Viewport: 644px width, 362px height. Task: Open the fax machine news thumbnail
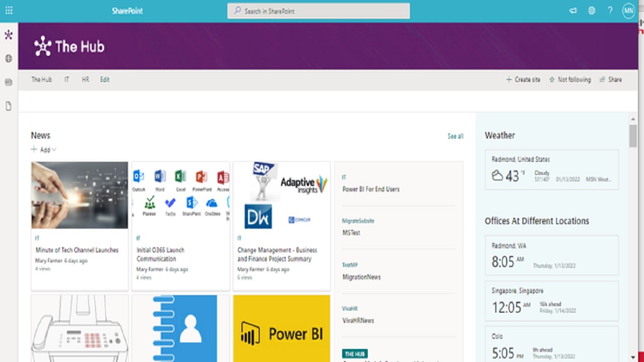tap(79, 328)
